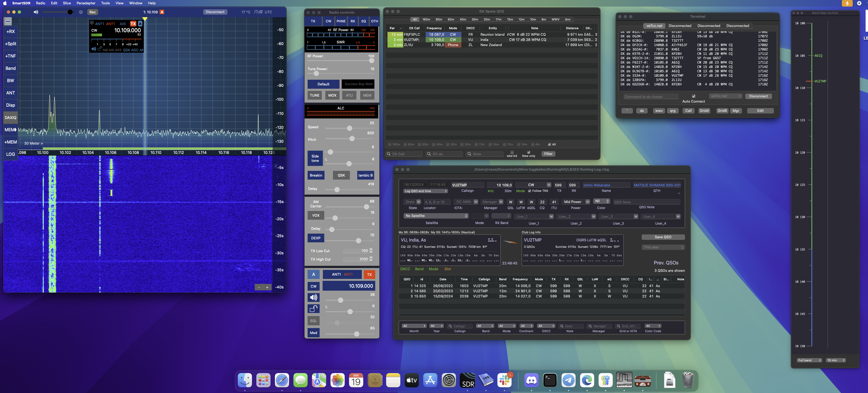Open the Mid Power dropdown
Image resolution: width=868 pixels, height=393 pixels.
click(576, 202)
